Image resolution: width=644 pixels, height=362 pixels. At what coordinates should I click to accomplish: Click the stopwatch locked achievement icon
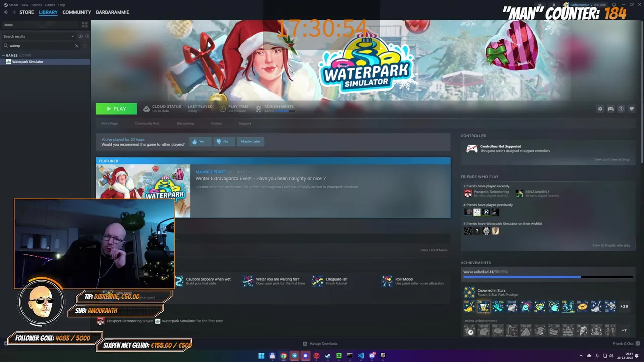coord(469,331)
